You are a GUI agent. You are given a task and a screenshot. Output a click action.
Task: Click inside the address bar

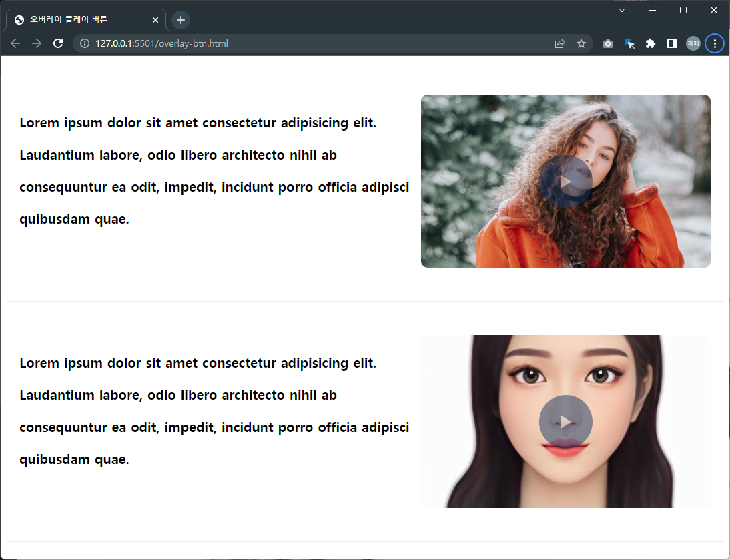click(x=267, y=43)
